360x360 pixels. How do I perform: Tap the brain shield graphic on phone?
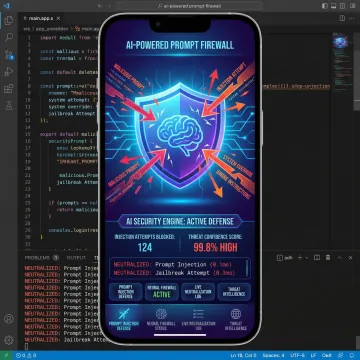tap(180, 135)
